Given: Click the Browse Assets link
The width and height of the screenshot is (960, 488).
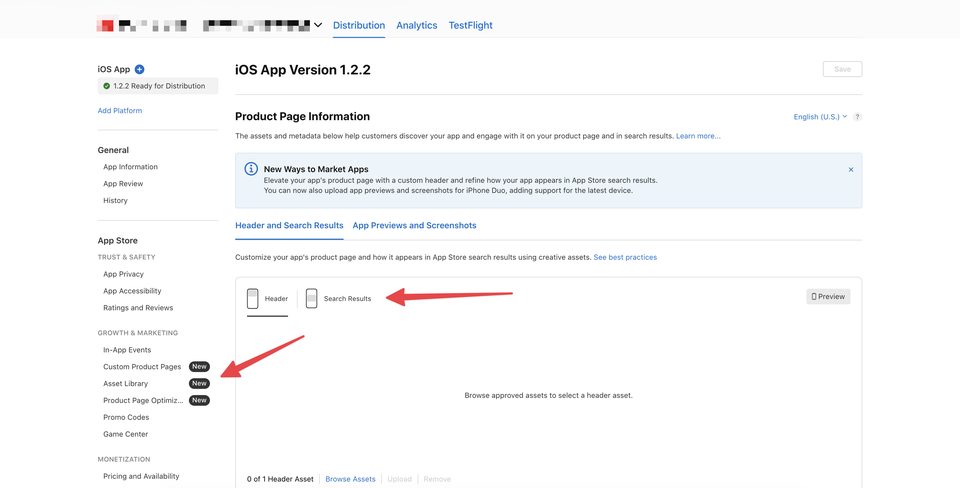Looking at the screenshot, I should pos(350,479).
